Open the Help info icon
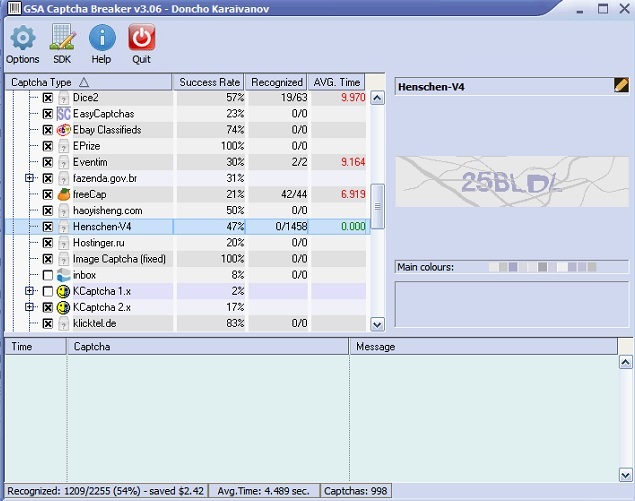This screenshot has width=635, height=501. (102, 38)
